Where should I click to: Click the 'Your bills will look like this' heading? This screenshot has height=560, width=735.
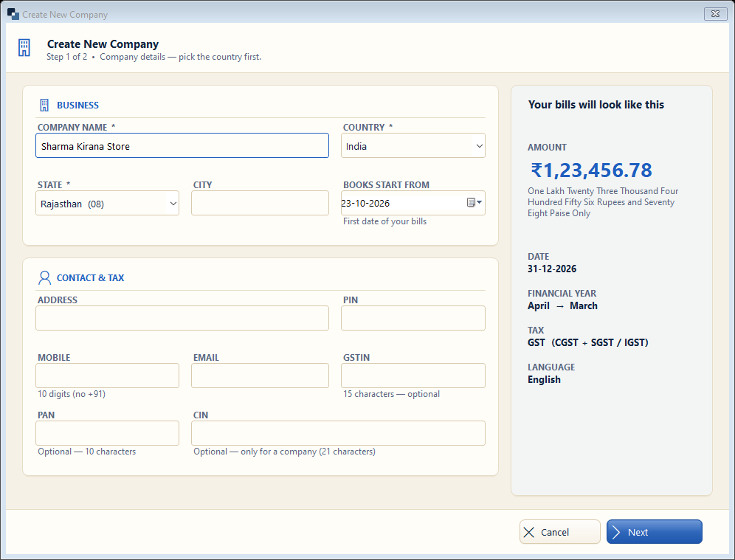click(596, 105)
